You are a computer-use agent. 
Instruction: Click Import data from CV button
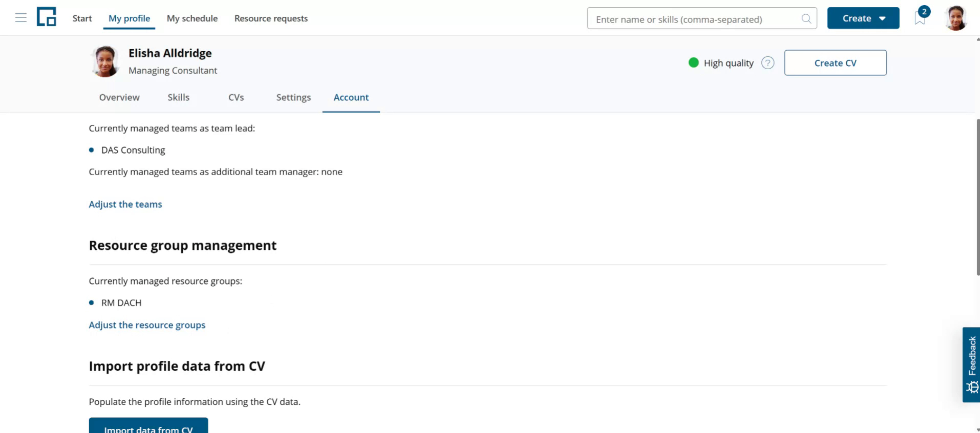148,426
